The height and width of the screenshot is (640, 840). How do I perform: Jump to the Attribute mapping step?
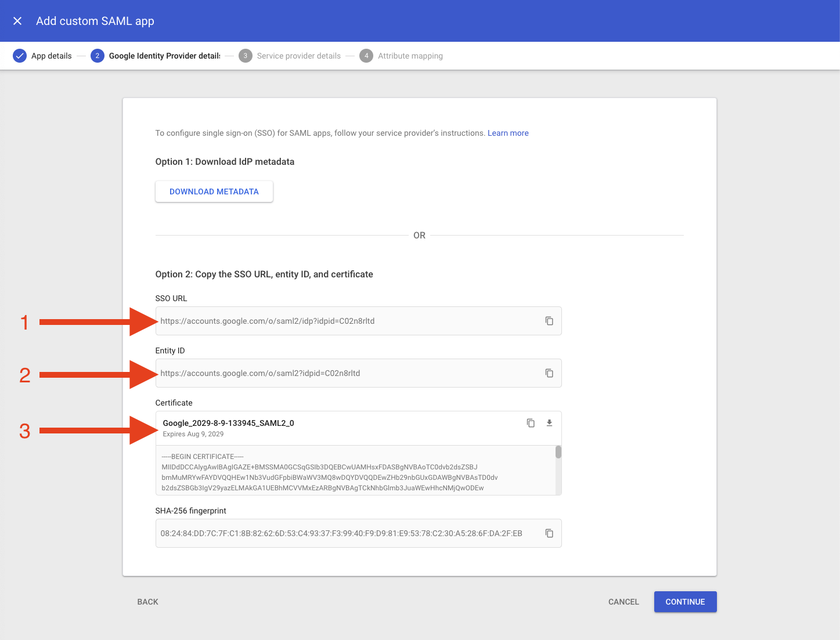(410, 56)
